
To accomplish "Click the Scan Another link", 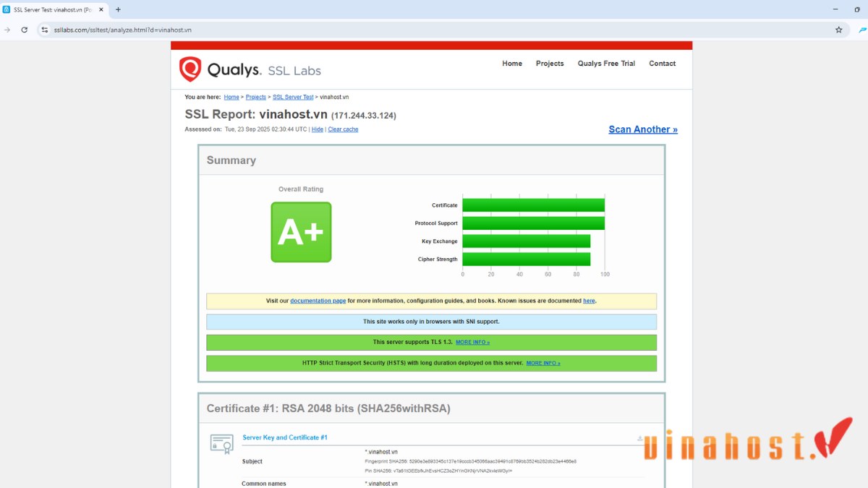I will (x=642, y=129).
